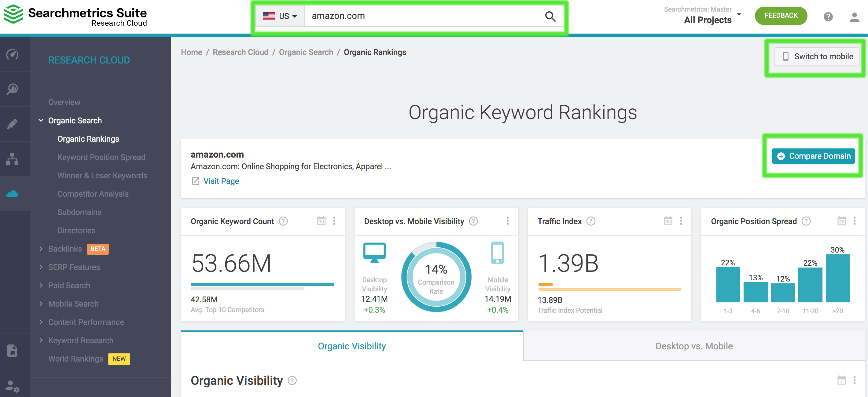
Task: Open Organic Visibility chart options menu
Action: [x=854, y=380]
